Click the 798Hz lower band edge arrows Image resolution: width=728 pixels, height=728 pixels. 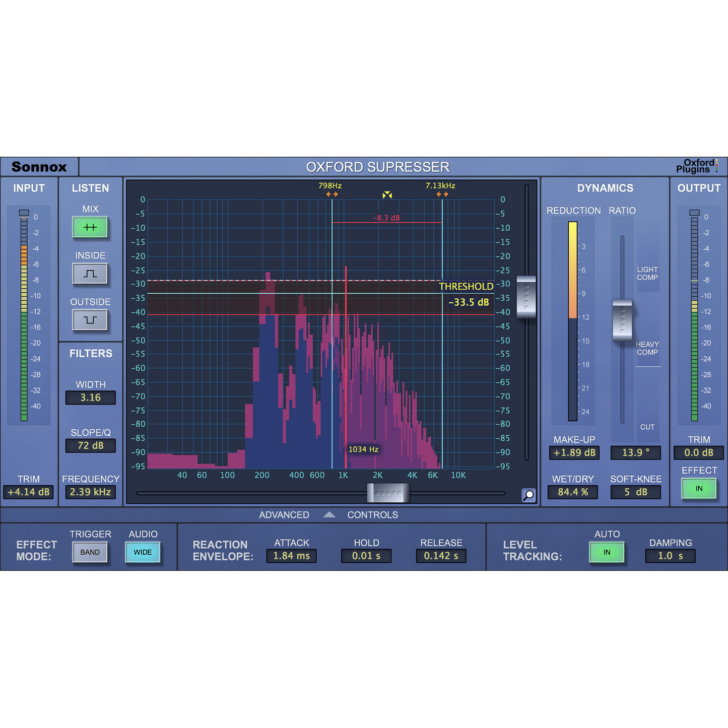(x=332, y=194)
